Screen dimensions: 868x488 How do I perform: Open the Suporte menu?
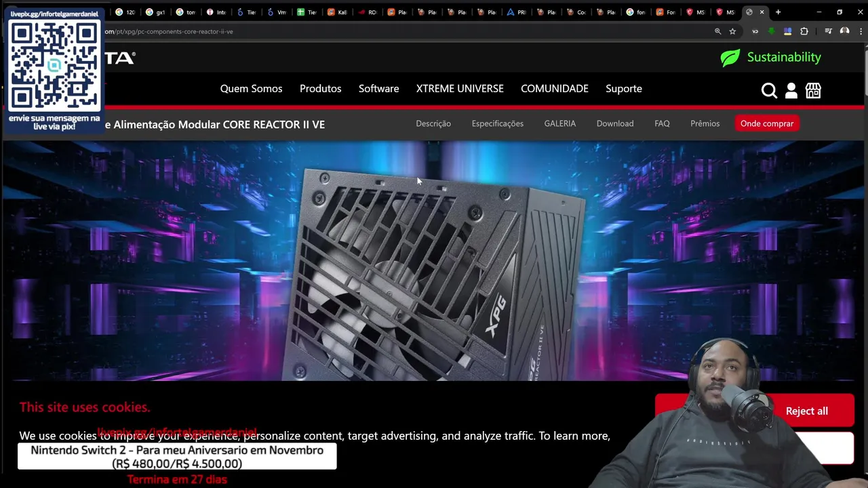click(x=623, y=89)
